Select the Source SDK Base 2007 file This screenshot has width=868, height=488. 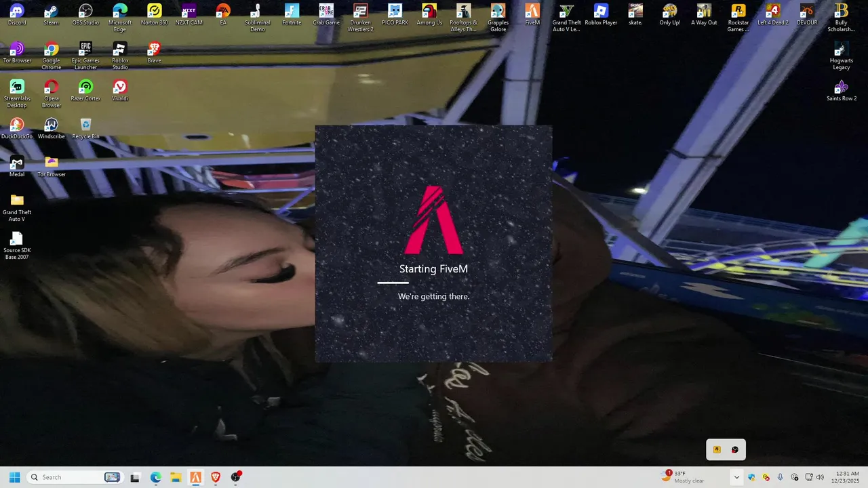pos(17,245)
